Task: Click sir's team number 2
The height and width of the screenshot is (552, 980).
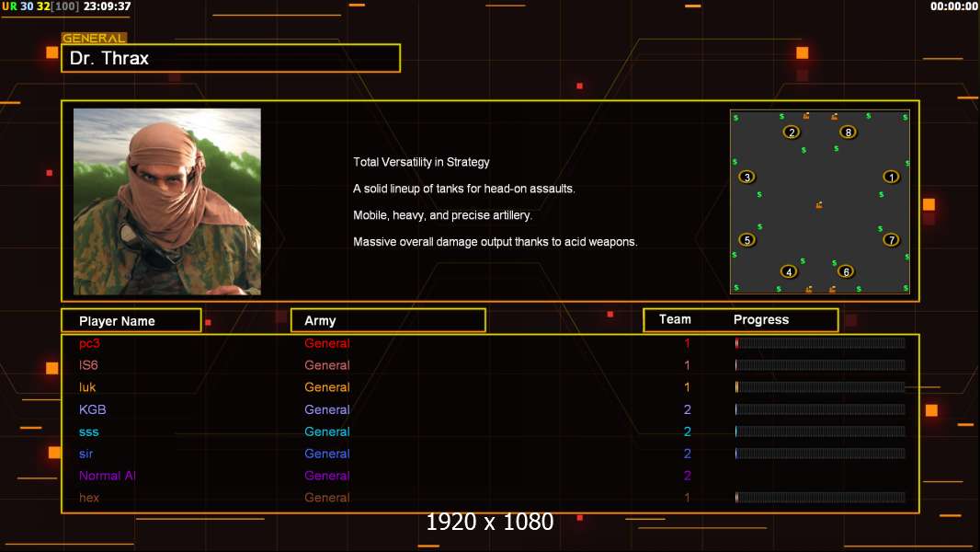Action: (x=688, y=454)
